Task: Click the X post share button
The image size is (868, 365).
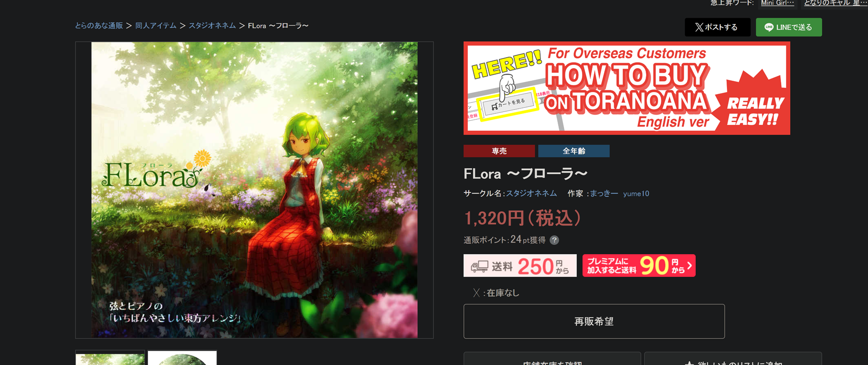Action: (x=717, y=27)
